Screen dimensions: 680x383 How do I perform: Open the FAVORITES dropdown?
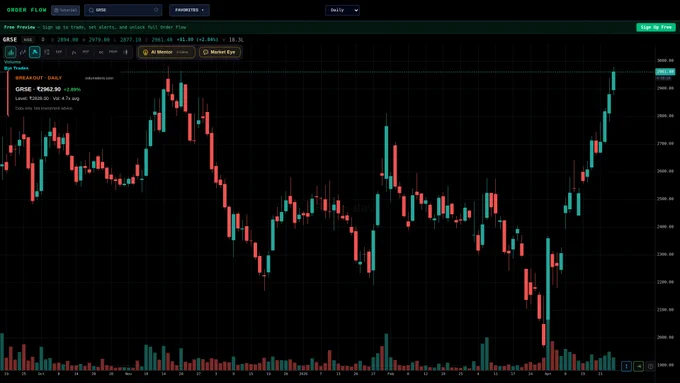click(190, 10)
